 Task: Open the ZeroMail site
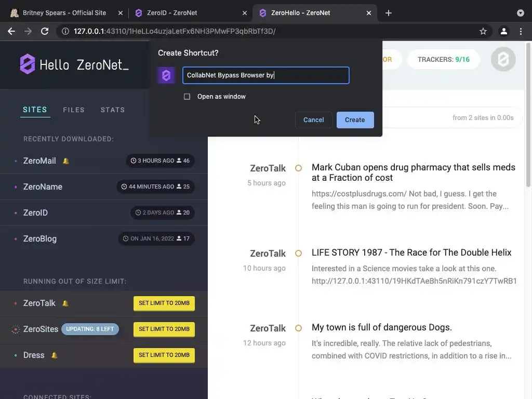pos(39,161)
